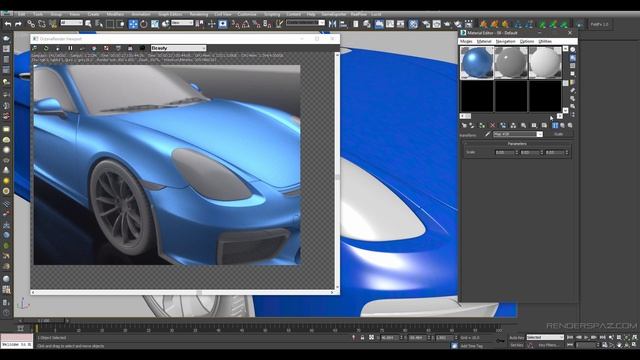
Task: Open the Material menu in Material Editor
Action: click(x=484, y=41)
